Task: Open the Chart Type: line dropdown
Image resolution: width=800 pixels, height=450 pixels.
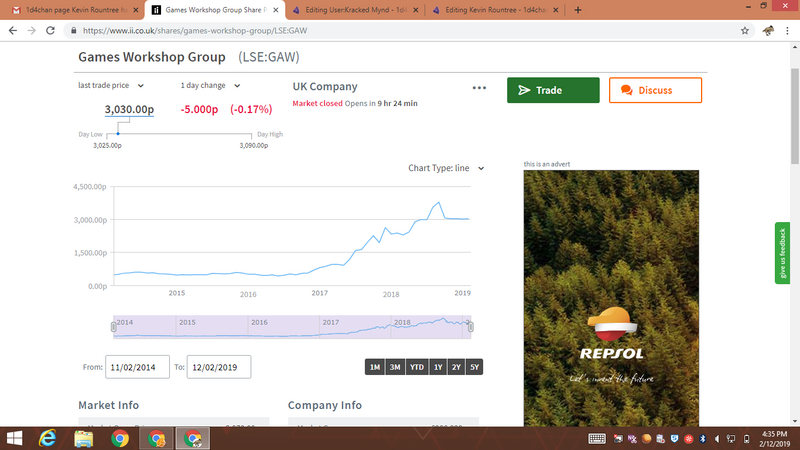Action: click(x=446, y=168)
